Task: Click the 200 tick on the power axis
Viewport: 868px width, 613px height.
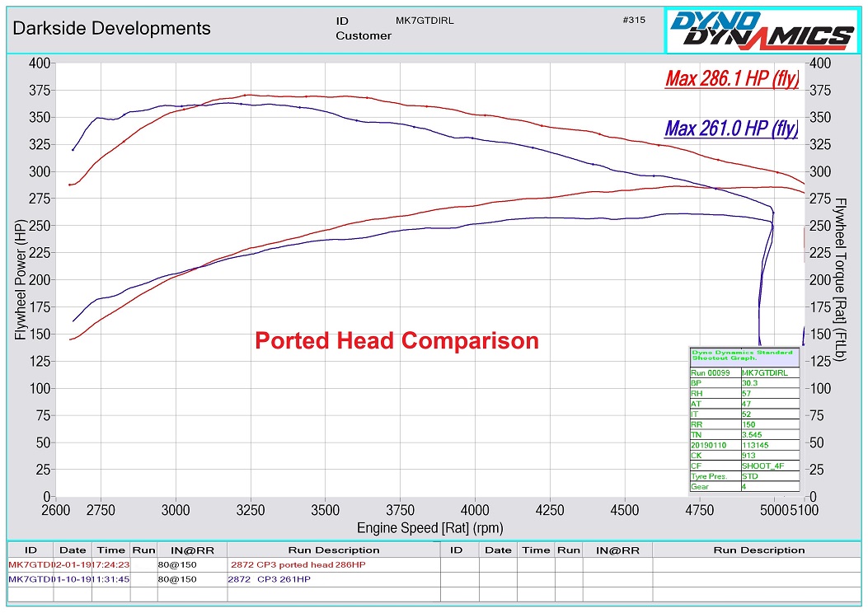Action: [40, 280]
